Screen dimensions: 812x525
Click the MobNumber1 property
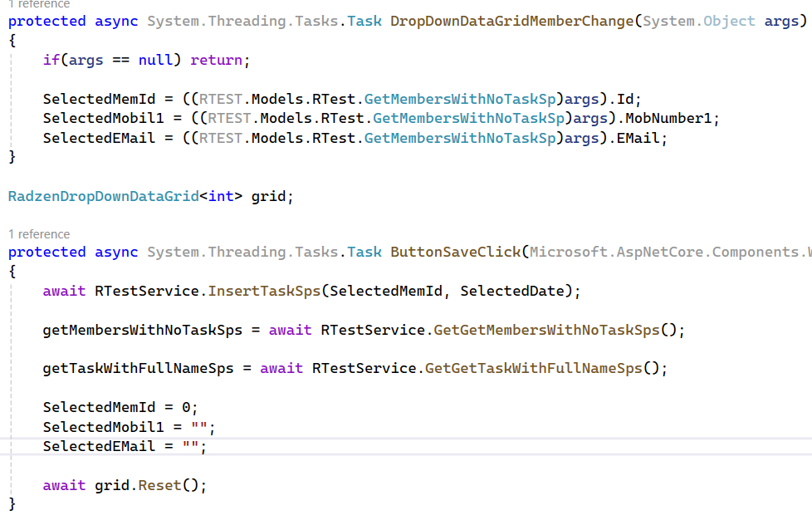click(668, 119)
